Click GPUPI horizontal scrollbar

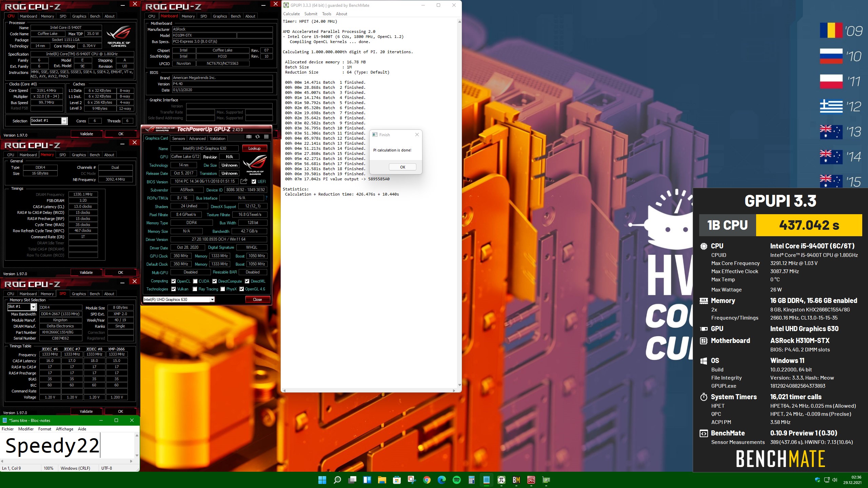369,391
